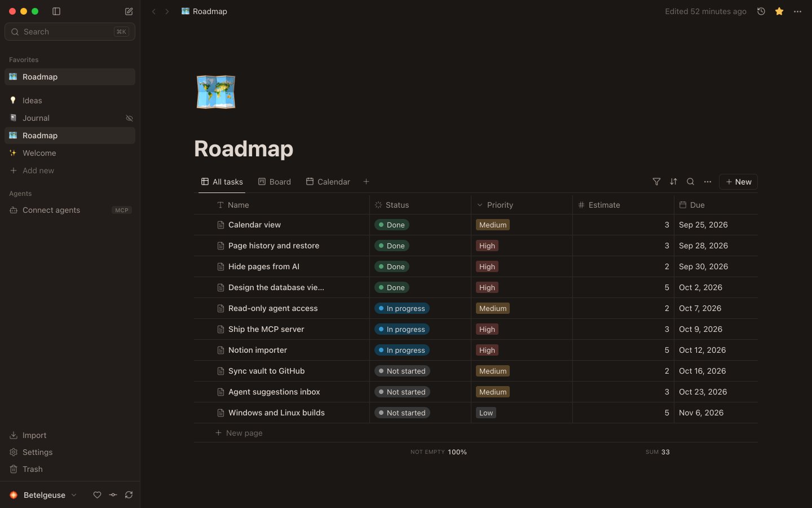Open the Trash
This screenshot has width=812, height=508.
click(x=70, y=469)
